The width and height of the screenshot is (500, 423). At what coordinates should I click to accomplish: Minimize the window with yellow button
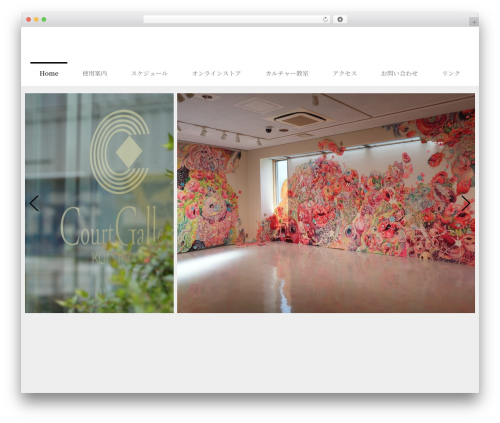pos(36,19)
